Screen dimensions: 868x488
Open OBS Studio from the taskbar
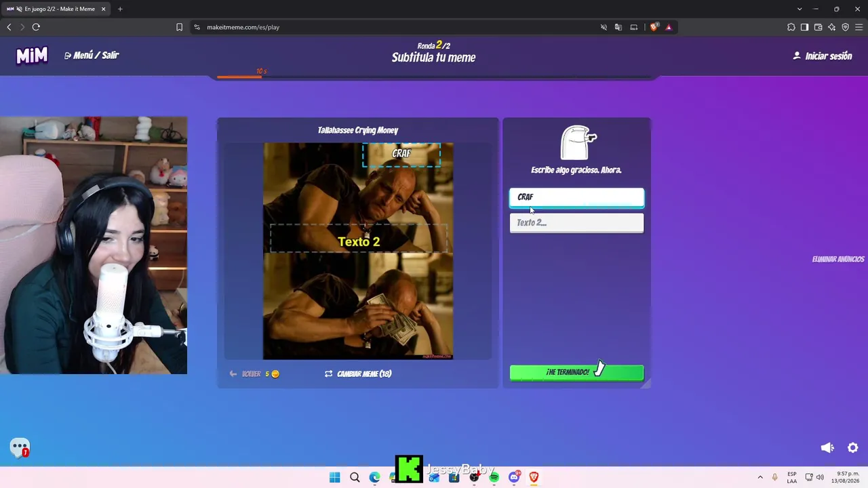tap(474, 477)
